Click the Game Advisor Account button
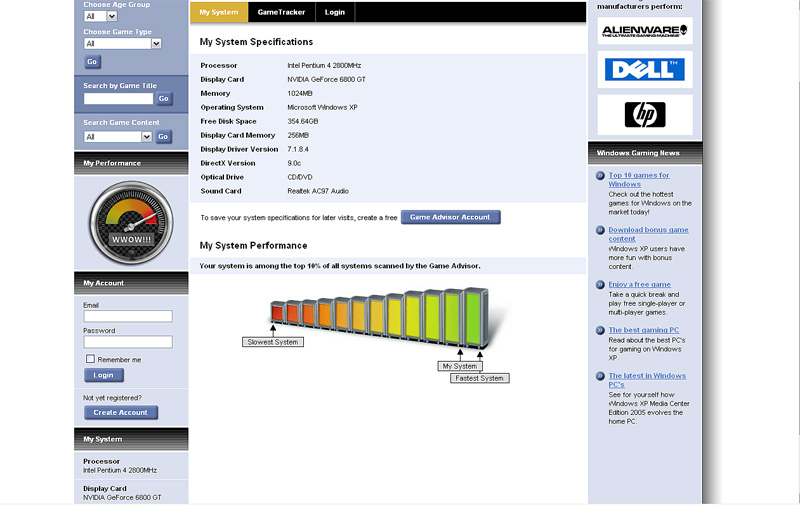 click(x=451, y=217)
